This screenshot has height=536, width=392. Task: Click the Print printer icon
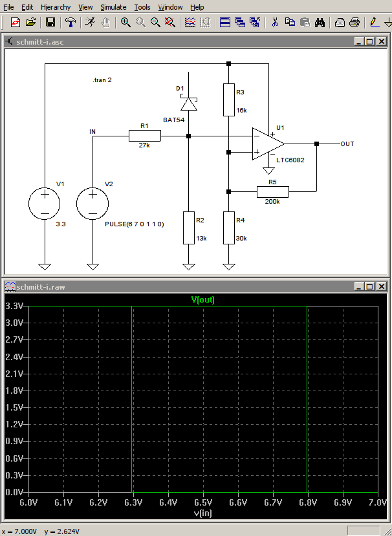[354, 23]
